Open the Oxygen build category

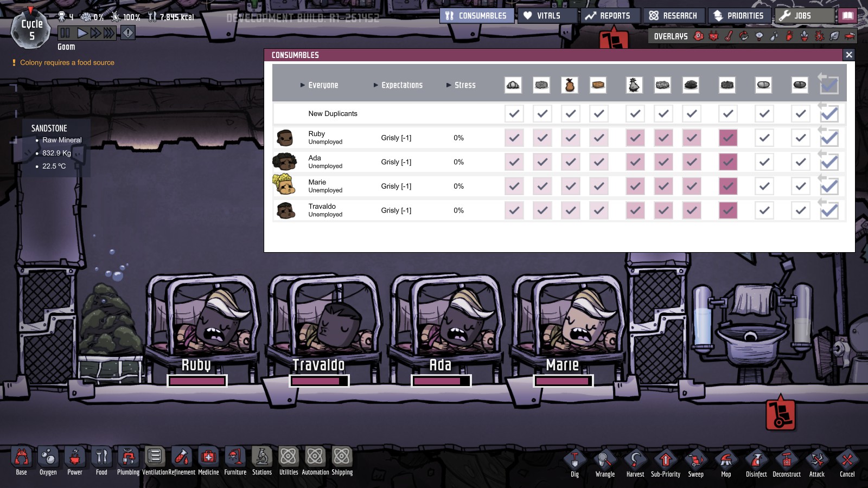tap(48, 461)
